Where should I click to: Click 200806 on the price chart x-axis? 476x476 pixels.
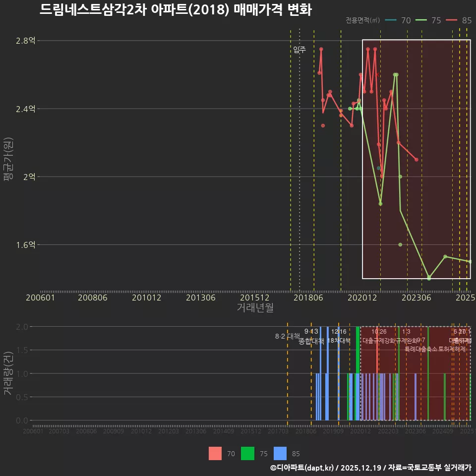93,297
